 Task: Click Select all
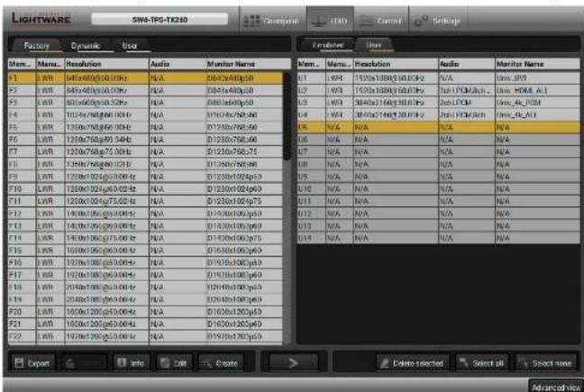pyautogui.click(x=482, y=363)
